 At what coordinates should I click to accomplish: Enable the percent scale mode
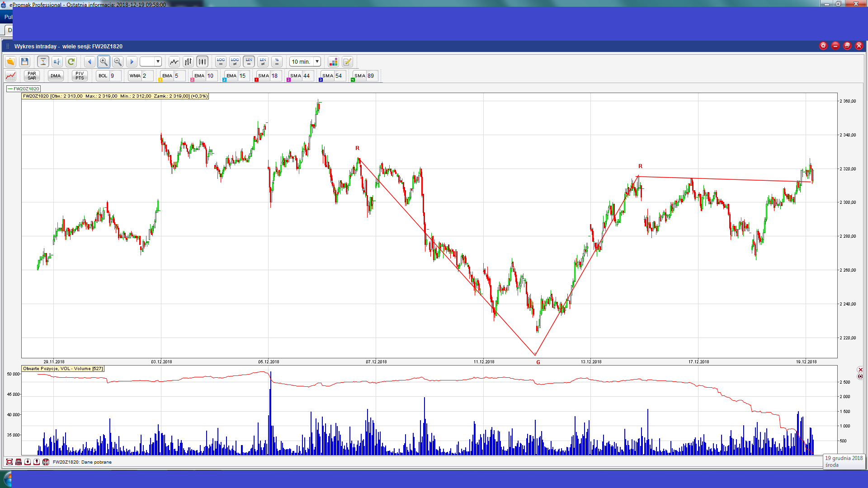click(x=277, y=62)
